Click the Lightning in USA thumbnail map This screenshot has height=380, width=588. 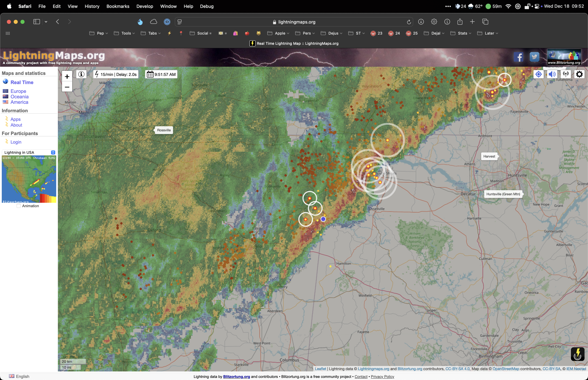coord(29,179)
